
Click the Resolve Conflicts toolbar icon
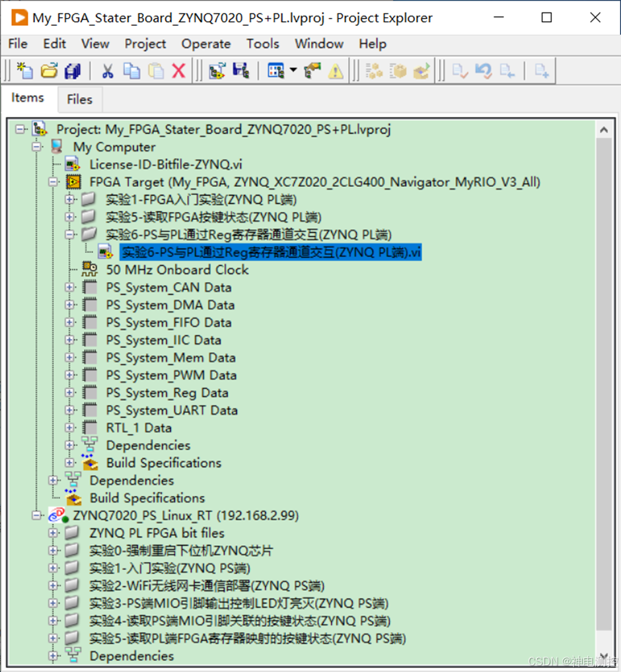click(x=312, y=71)
